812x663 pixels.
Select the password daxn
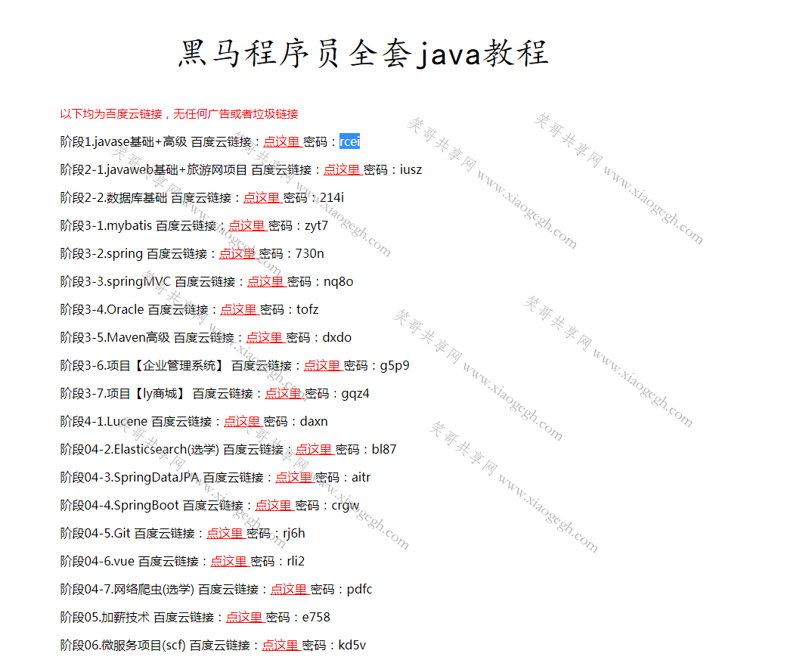pos(314,421)
